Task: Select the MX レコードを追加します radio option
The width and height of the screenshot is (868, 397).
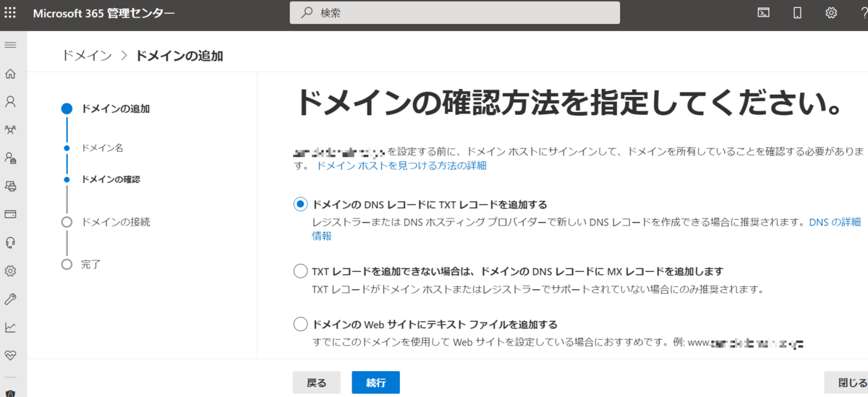Action: [300, 271]
